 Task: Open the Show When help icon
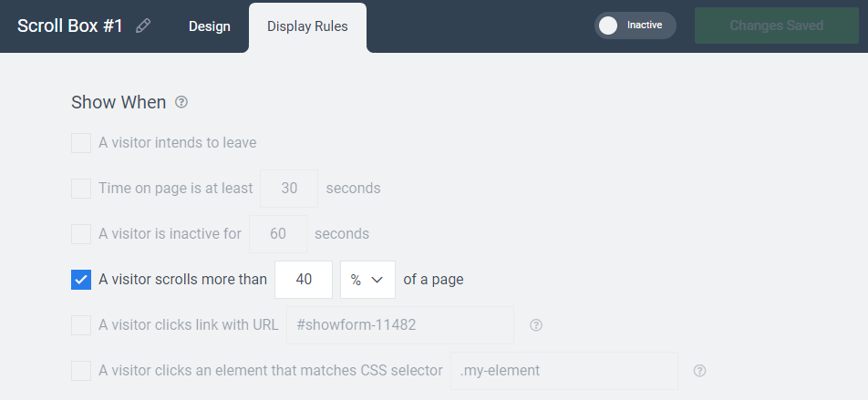[x=181, y=102]
